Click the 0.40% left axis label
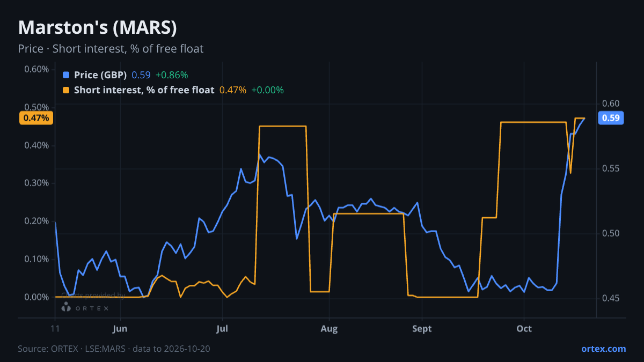 click(37, 145)
